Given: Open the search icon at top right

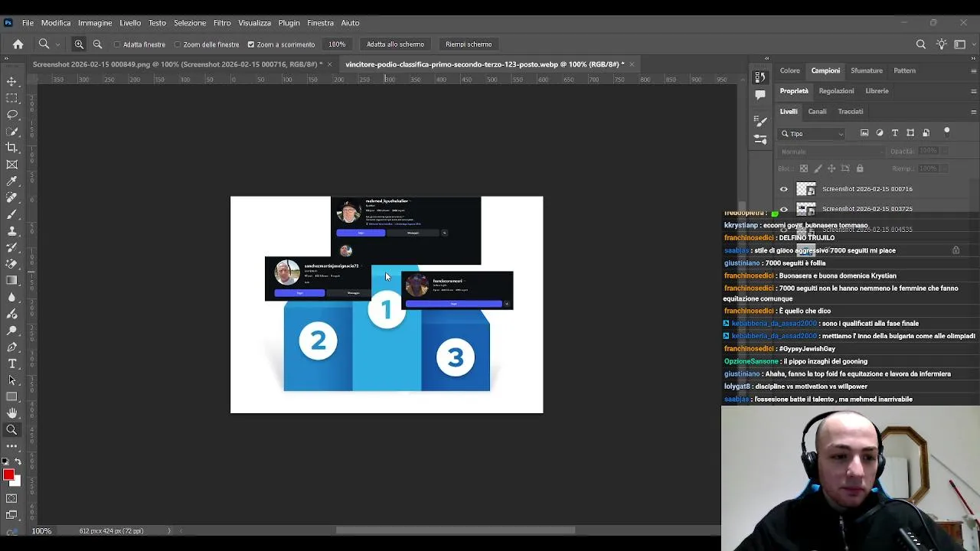Looking at the screenshot, I should [x=921, y=44].
